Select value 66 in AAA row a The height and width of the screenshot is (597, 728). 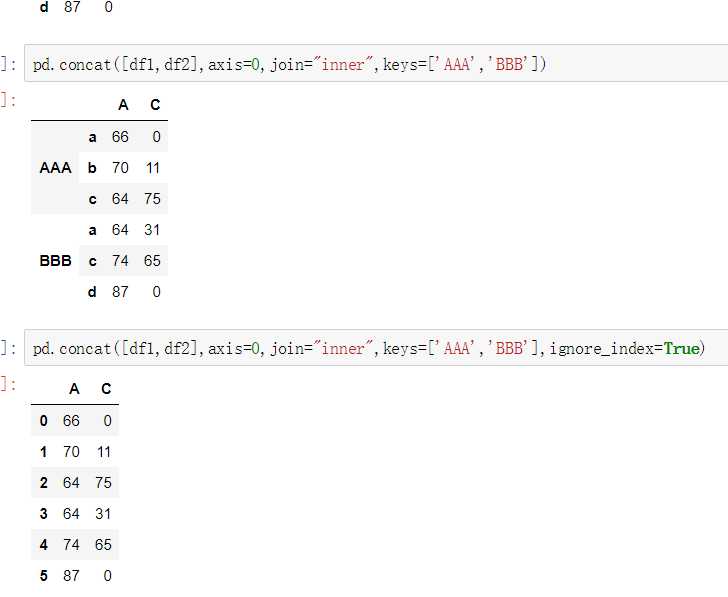click(x=120, y=136)
